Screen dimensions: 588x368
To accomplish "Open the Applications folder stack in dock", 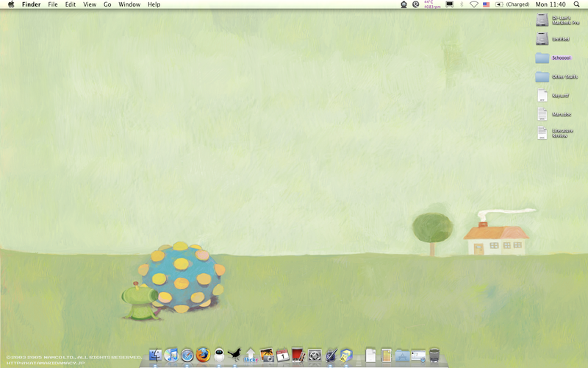I will click(402, 355).
